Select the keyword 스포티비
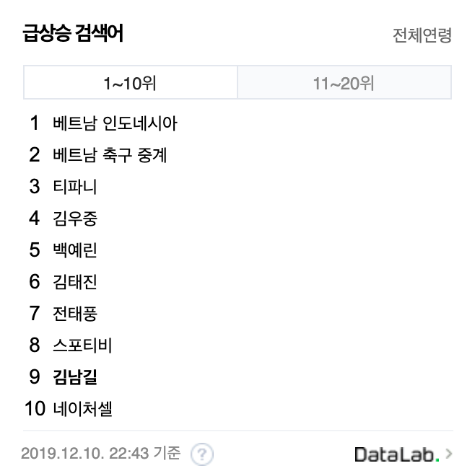This screenshot has width=475, height=476. point(82,345)
